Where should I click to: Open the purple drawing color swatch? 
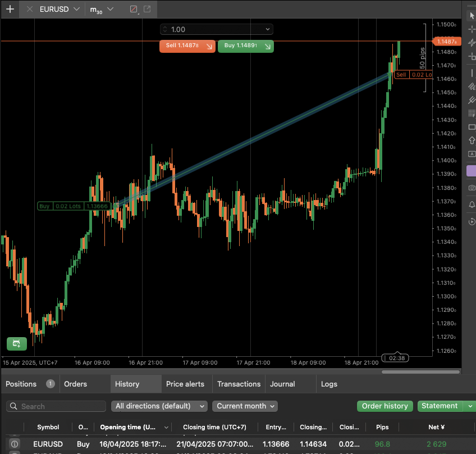[x=472, y=171]
